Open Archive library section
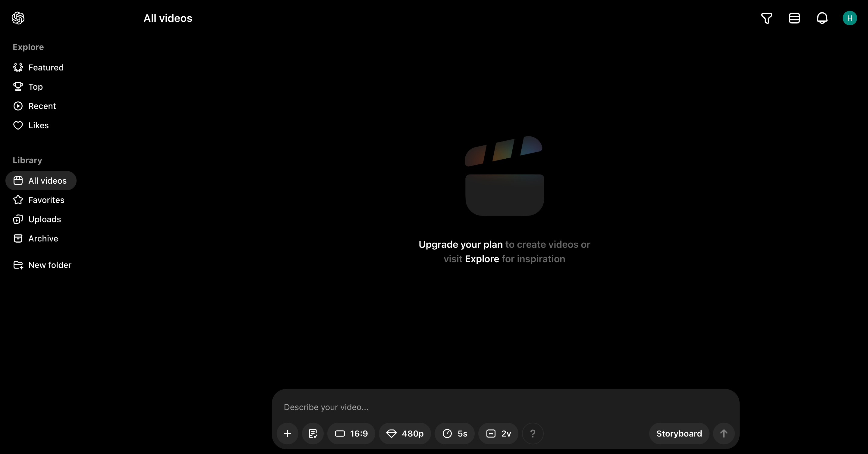Screen dimensions: 868x454 coord(36,238)
